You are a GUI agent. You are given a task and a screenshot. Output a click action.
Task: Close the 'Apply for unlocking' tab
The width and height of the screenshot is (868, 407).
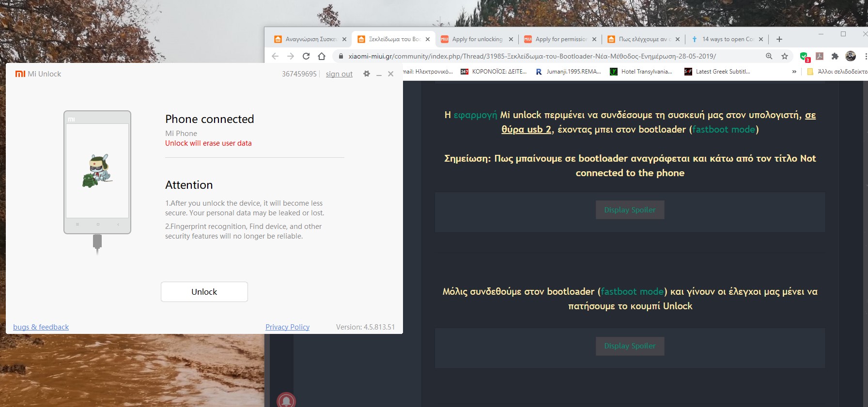(x=511, y=39)
